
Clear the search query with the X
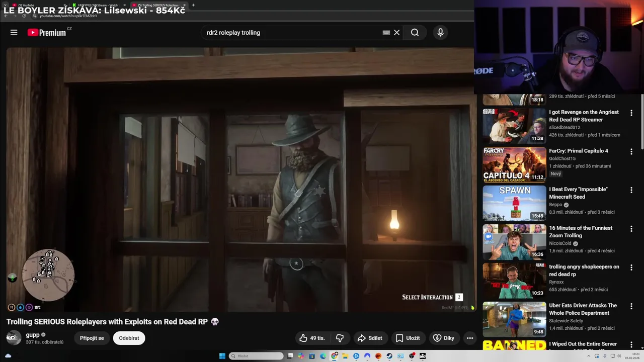click(396, 33)
